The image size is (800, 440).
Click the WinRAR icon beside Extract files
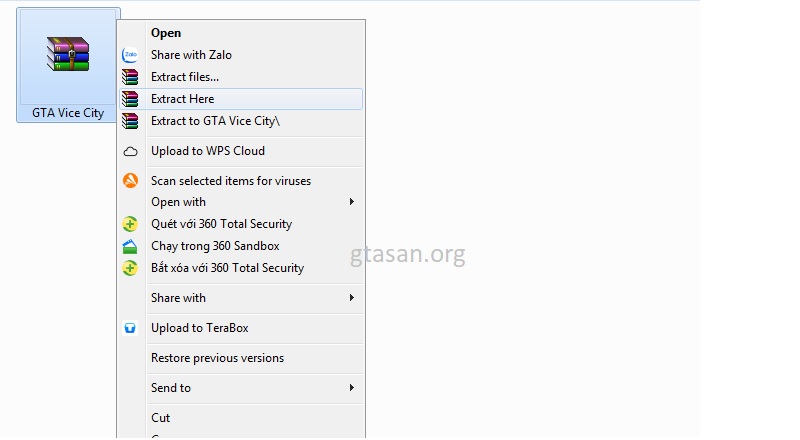(130, 77)
